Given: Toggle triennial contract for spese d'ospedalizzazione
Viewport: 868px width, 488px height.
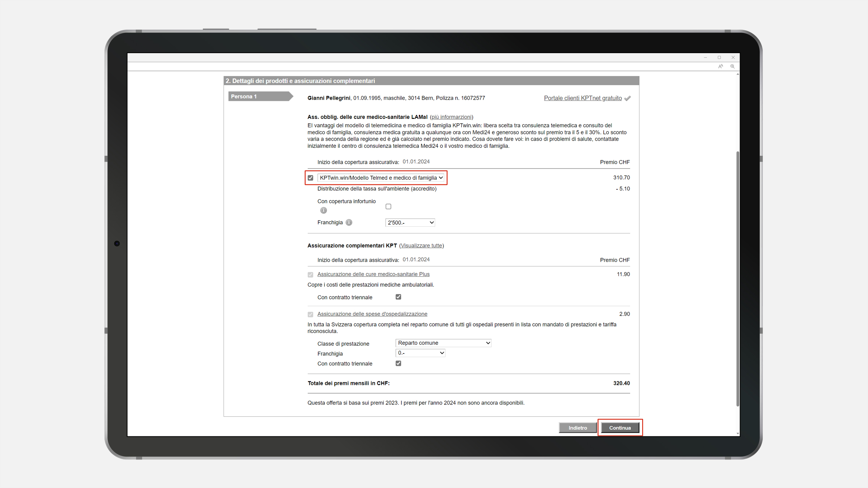Looking at the screenshot, I should (x=398, y=363).
